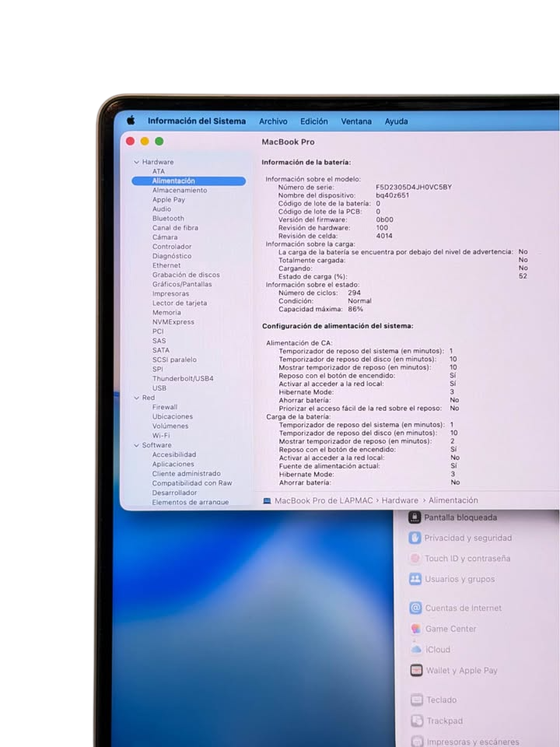Screen dimensions: 560x747
Task: Open the Archivo menu
Action: 273,121
